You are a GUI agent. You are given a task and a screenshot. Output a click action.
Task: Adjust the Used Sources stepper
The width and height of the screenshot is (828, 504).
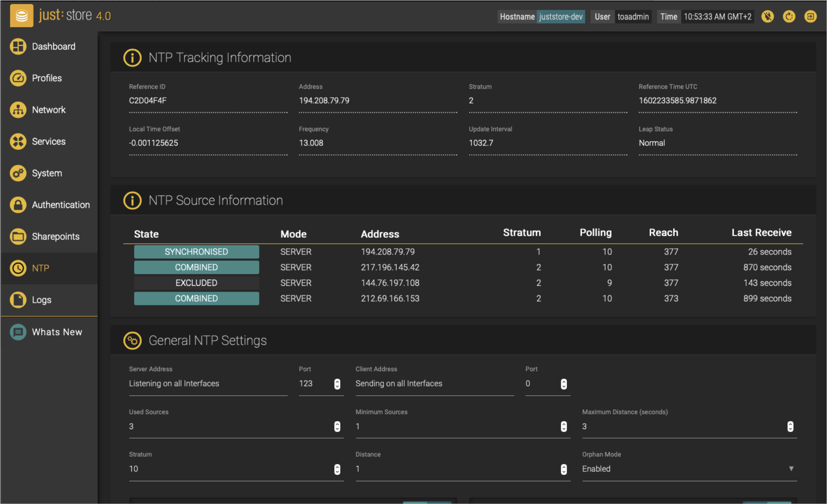337,427
